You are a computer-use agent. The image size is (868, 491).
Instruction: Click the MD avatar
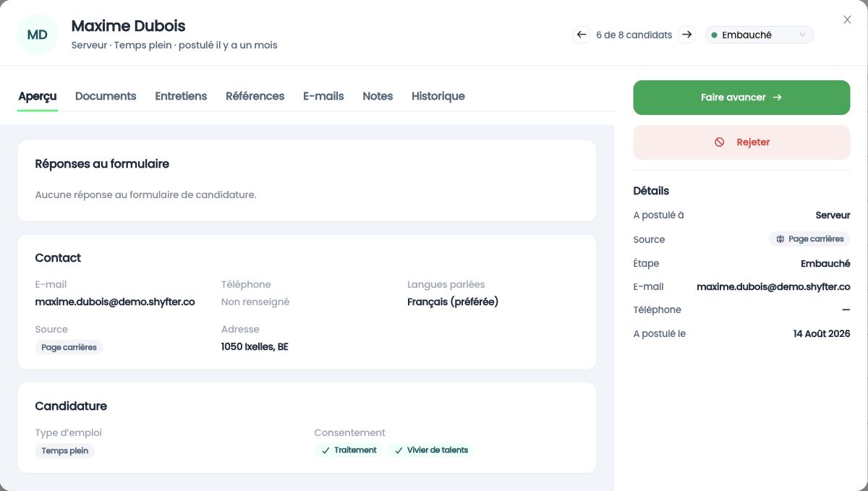(38, 35)
